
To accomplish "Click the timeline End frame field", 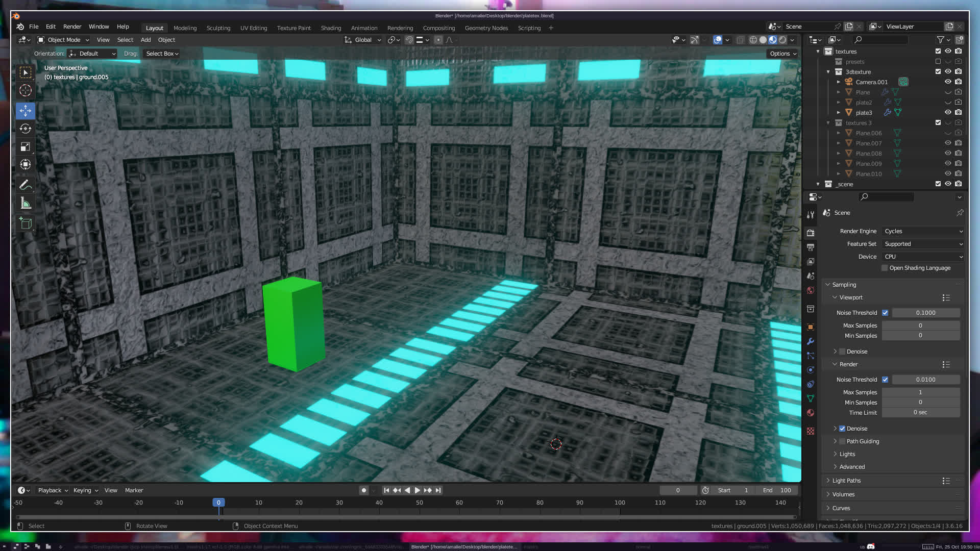I will click(778, 490).
